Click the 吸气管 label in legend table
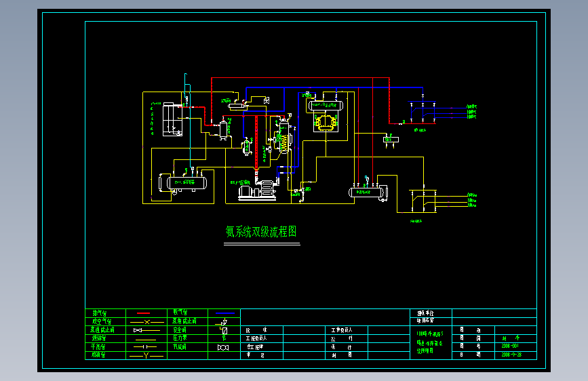 pos(180,313)
